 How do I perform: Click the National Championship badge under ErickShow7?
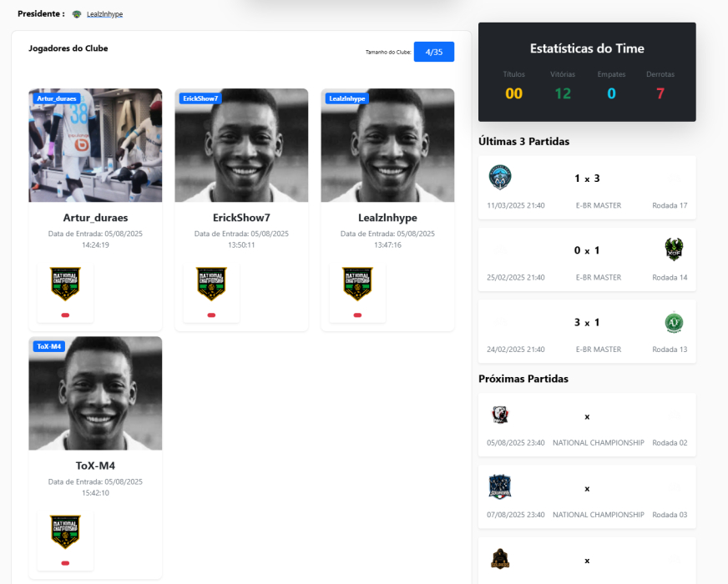click(211, 284)
